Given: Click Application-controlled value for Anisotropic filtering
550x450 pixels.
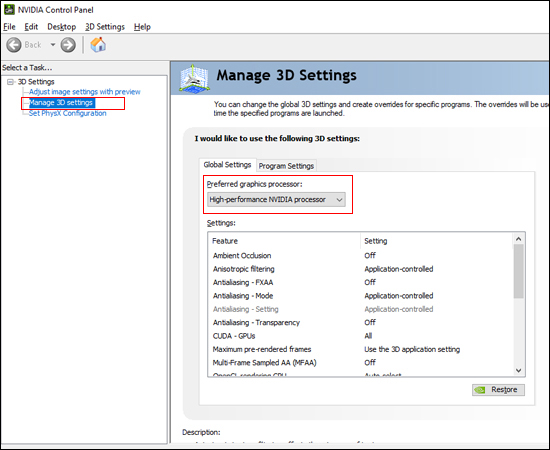Looking at the screenshot, I should click(x=398, y=269).
